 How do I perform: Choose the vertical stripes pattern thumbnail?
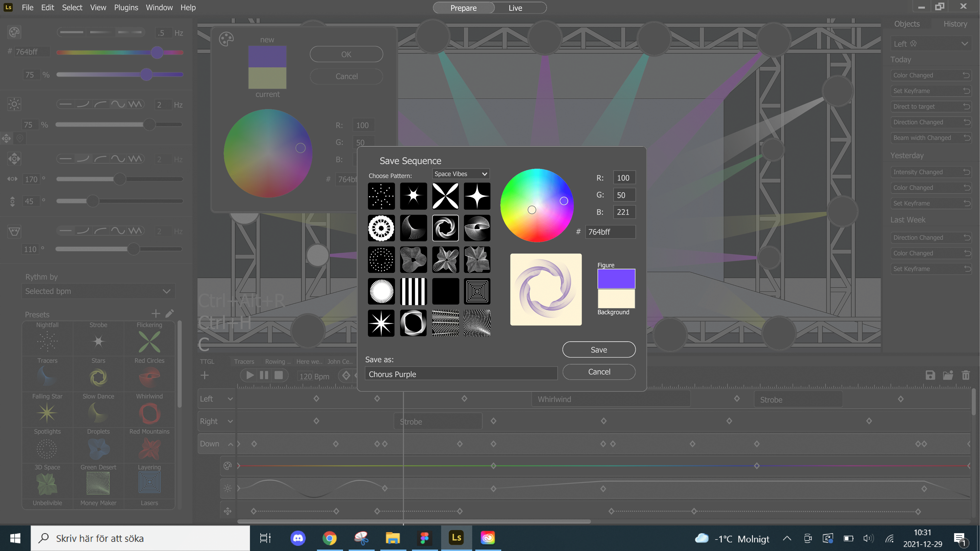pos(413,292)
